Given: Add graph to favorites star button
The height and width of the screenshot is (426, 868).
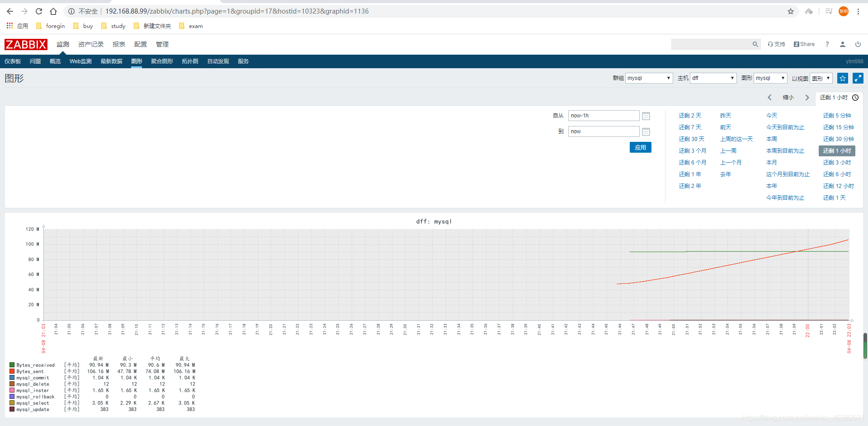Looking at the screenshot, I should (843, 78).
